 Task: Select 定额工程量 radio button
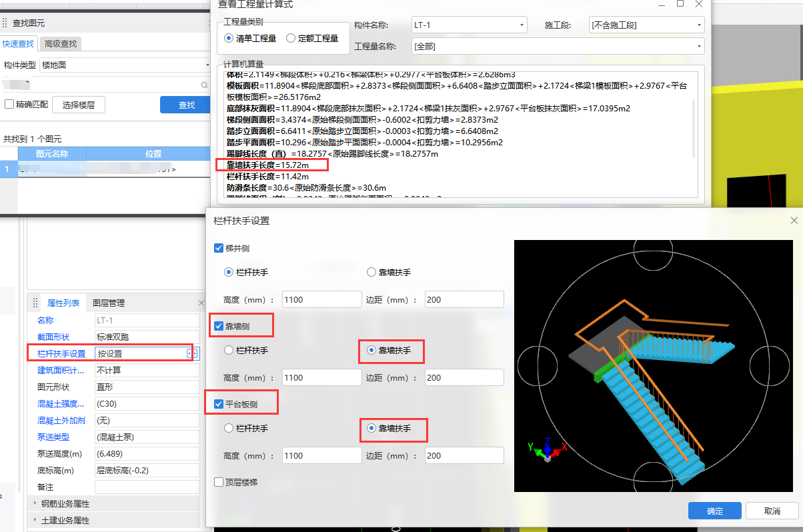click(x=291, y=39)
